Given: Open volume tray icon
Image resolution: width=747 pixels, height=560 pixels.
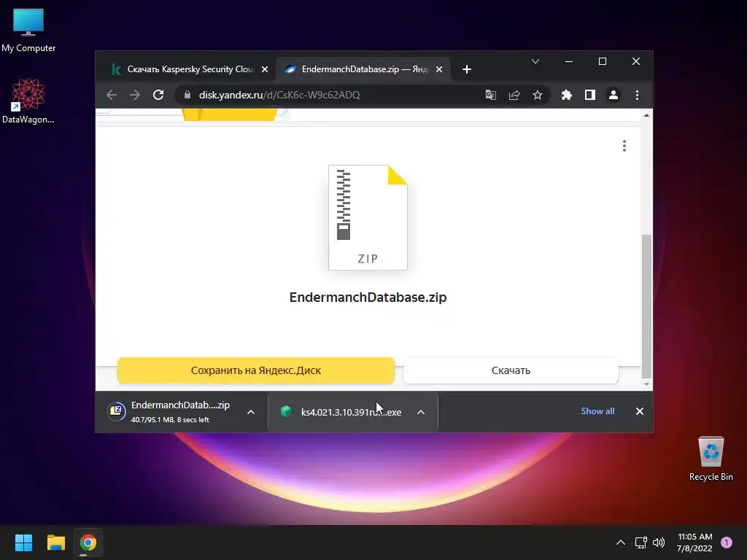Looking at the screenshot, I should click(659, 542).
